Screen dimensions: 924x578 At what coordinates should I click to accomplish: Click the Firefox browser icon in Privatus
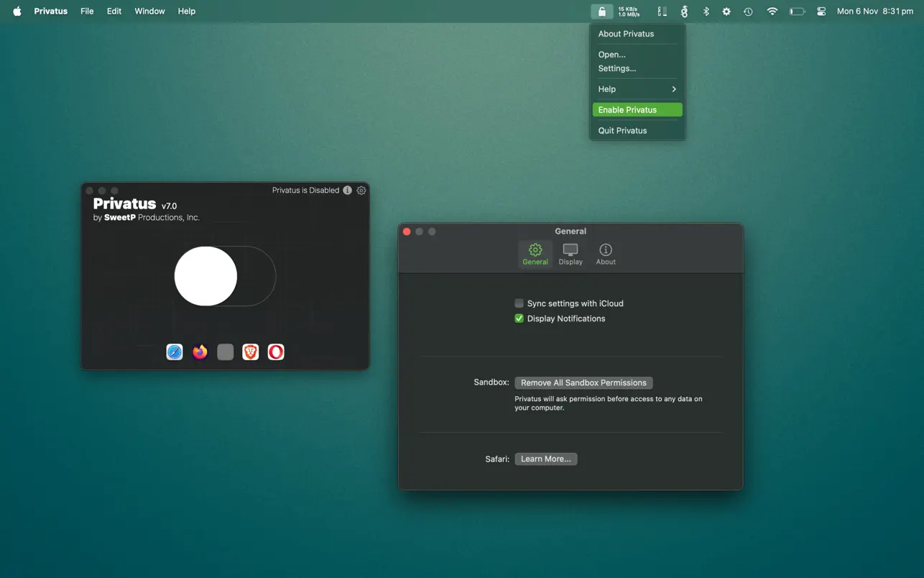coord(200,352)
